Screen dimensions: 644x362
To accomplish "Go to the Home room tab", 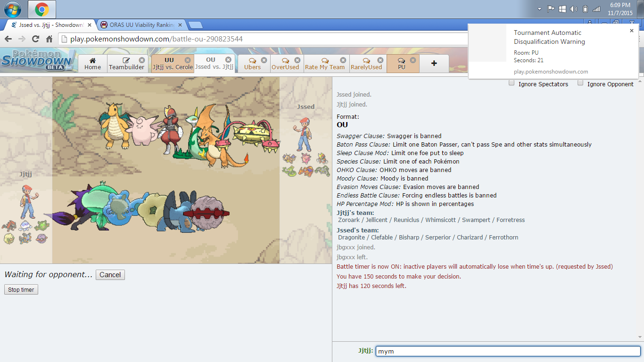I will (x=92, y=63).
